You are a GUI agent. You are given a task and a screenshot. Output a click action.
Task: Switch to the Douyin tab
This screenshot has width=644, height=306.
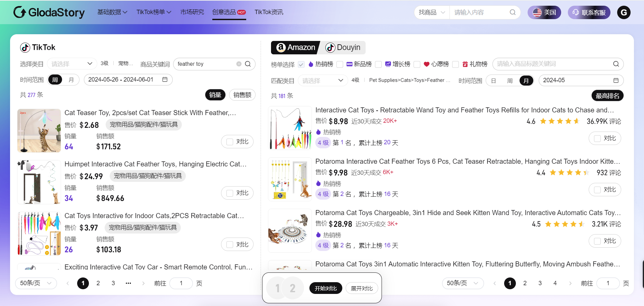(x=343, y=48)
